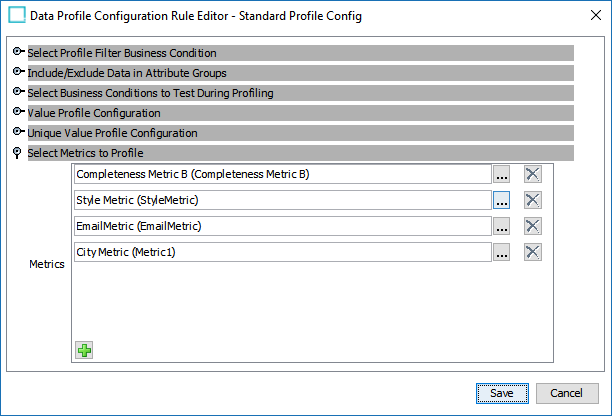
Task: Expand Select Business Conditions to Test During Profiling
Action: 18,92
